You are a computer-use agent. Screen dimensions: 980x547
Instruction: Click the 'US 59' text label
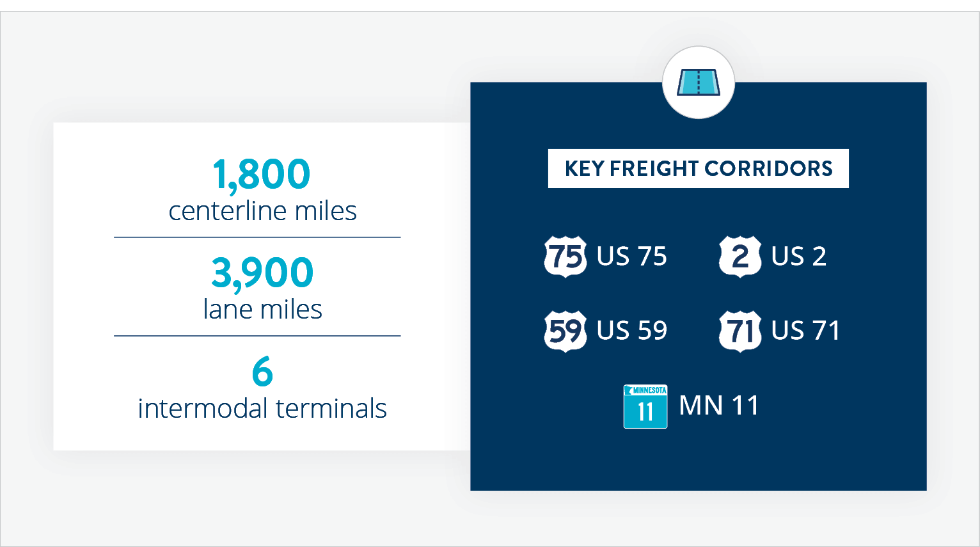(631, 331)
